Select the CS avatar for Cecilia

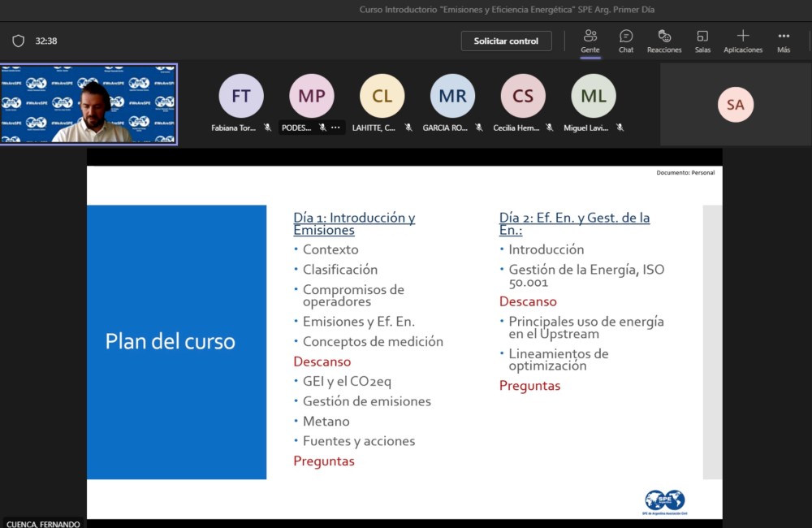(x=523, y=96)
